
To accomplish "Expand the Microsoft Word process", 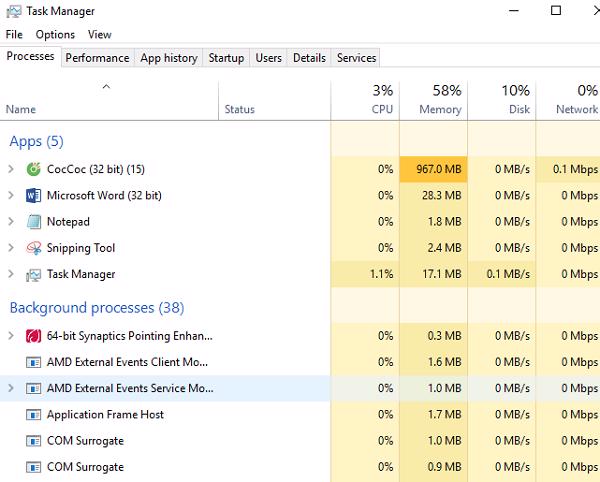I will [x=11, y=195].
